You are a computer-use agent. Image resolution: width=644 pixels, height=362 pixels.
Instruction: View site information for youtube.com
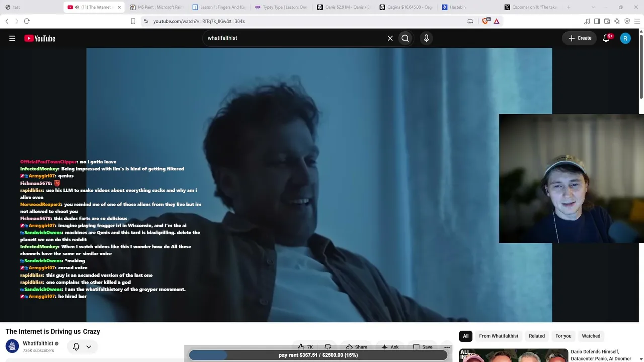(146, 21)
